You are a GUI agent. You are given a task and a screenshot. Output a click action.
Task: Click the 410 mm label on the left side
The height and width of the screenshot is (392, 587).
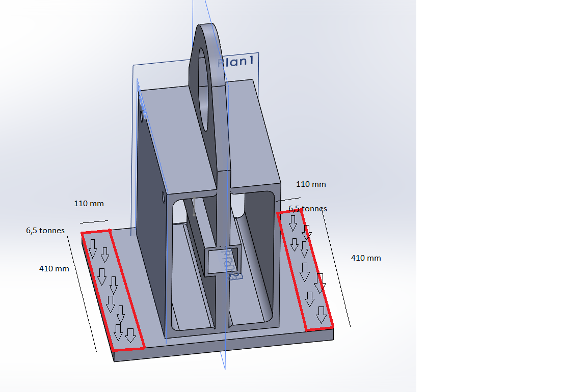coord(54,269)
